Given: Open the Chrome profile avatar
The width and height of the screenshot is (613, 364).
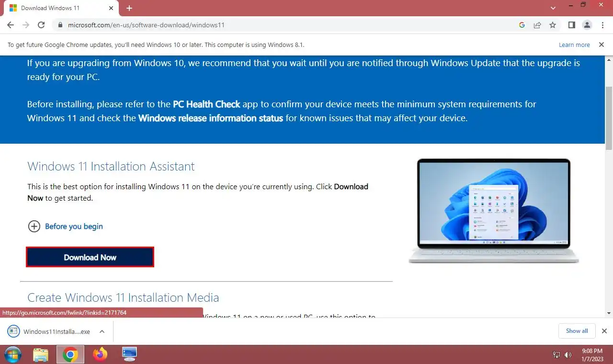Looking at the screenshot, I should tap(587, 25).
